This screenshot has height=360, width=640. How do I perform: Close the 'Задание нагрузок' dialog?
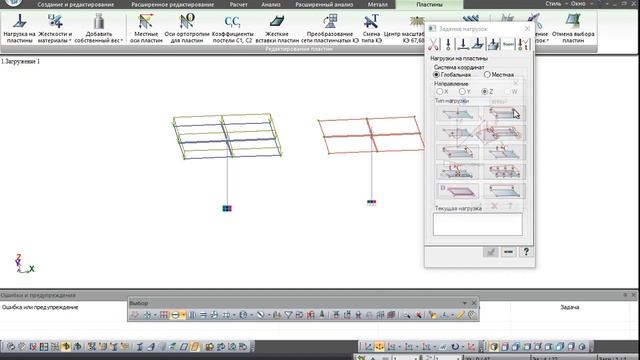tap(527, 29)
